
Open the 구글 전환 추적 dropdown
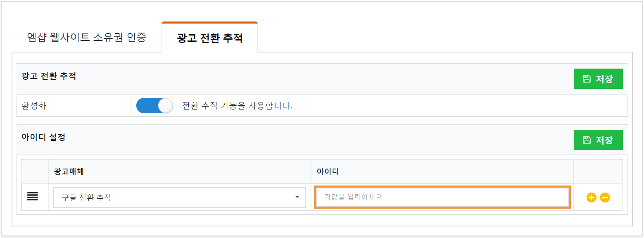click(x=180, y=198)
